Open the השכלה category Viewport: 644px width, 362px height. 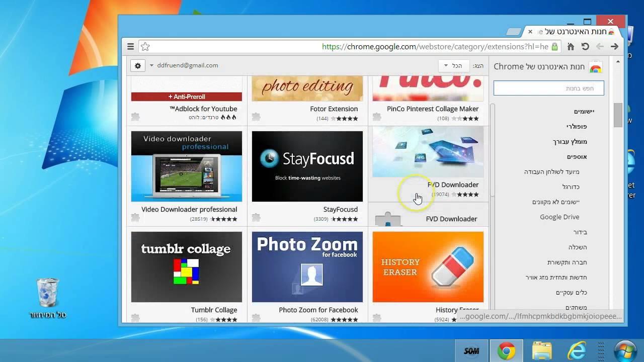click(578, 247)
